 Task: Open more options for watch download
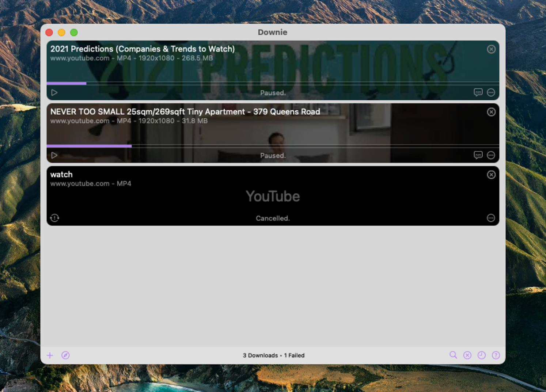click(x=491, y=218)
